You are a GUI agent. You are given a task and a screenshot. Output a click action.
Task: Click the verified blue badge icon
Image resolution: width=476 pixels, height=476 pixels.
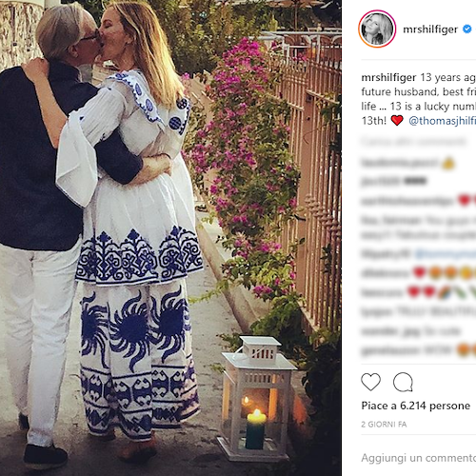click(466, 29)
